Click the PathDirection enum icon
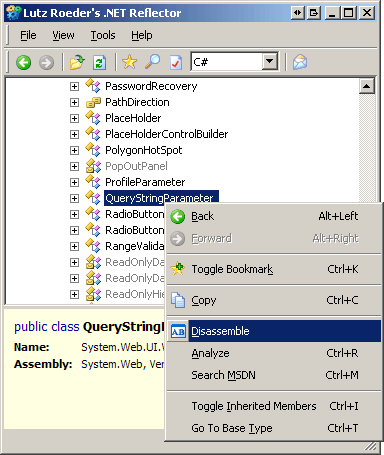This screenshot has height=455, width=384. click(x=93, y=102)
